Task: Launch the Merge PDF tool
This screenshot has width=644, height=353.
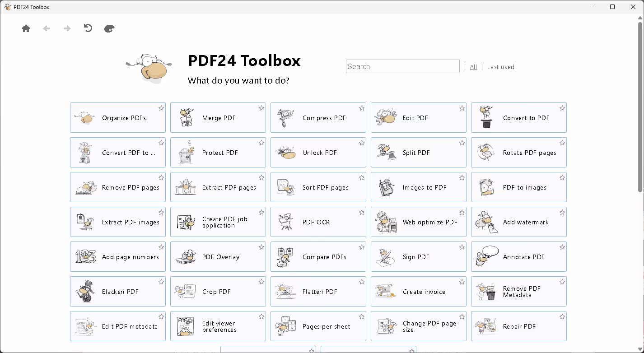Action: point(218,118)
